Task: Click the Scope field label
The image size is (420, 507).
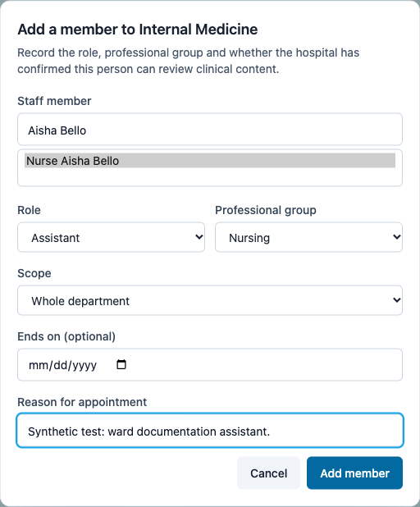Action: (x=34, y=273)
